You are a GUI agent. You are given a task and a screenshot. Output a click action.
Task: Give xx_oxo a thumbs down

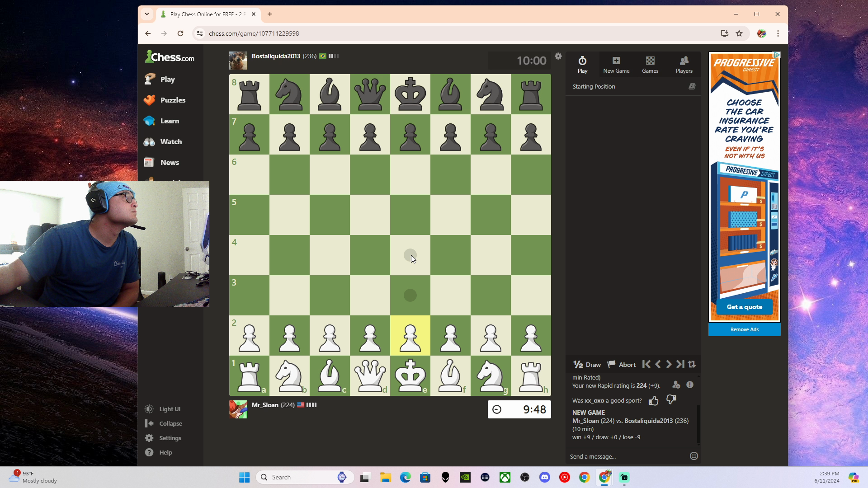point(671,400)
